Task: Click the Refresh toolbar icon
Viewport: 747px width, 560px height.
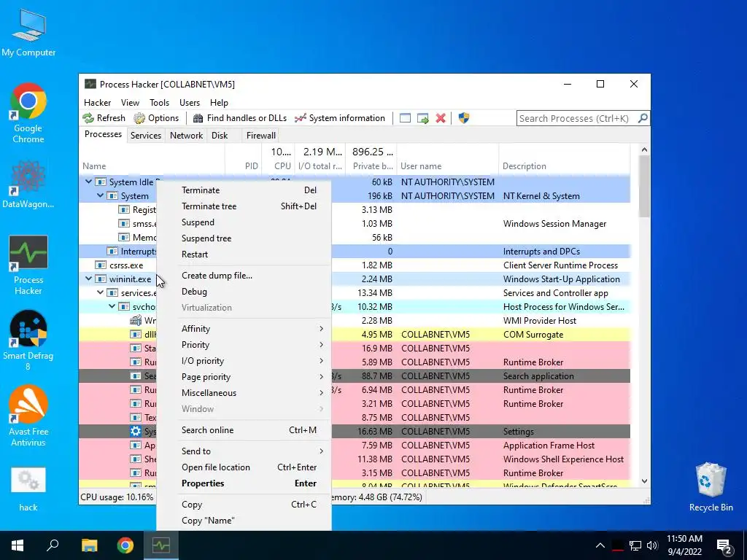Action: click(88, 118)
